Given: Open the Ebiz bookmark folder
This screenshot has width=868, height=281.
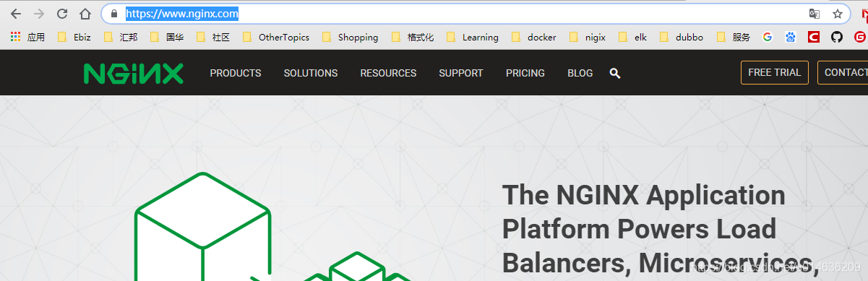Looking at the screenshot, I should click(74, 37).
